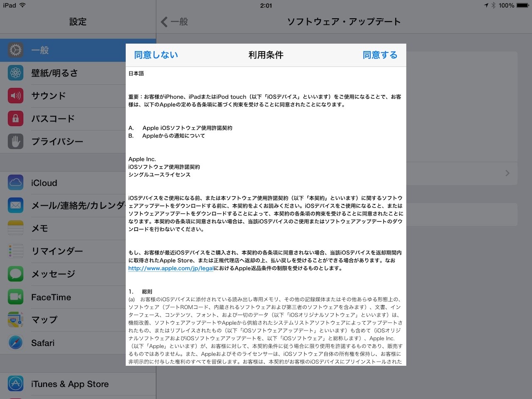This screenshot has height=399, width=532.
Task: Go back using the 一般 chevron
Action: [x=175, y=22]
